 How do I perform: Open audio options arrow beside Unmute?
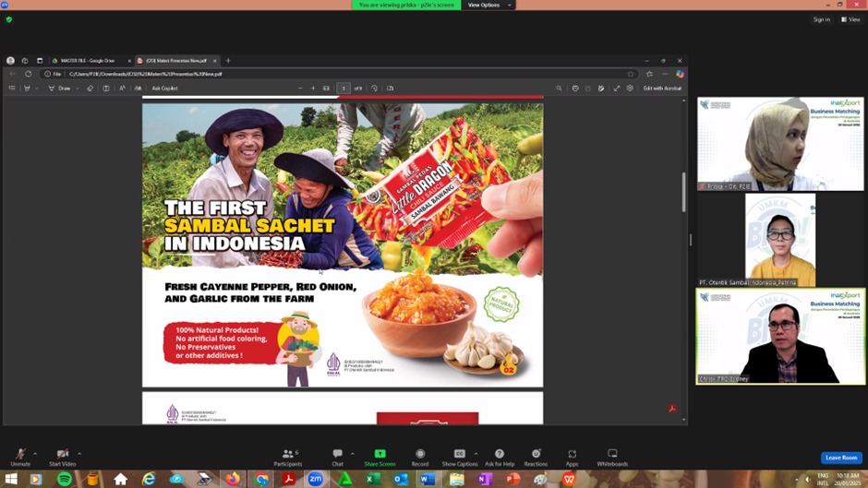click(35, 454)
